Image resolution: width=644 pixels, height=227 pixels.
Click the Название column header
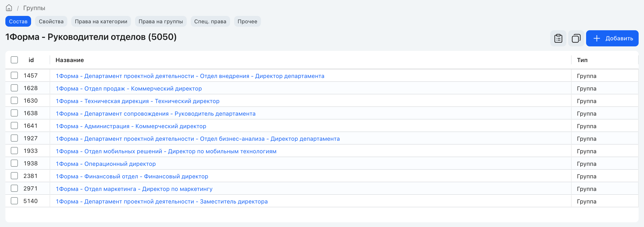coord(70,60)
